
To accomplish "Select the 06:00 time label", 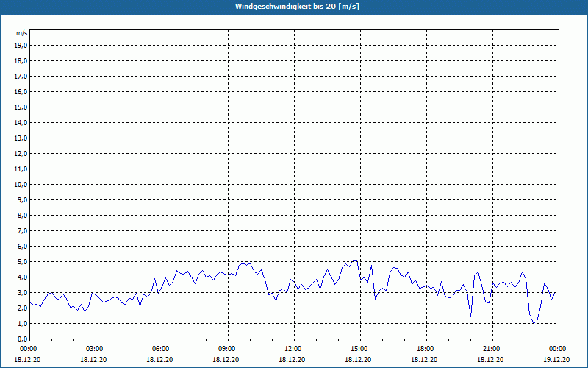I will (161, 349).
